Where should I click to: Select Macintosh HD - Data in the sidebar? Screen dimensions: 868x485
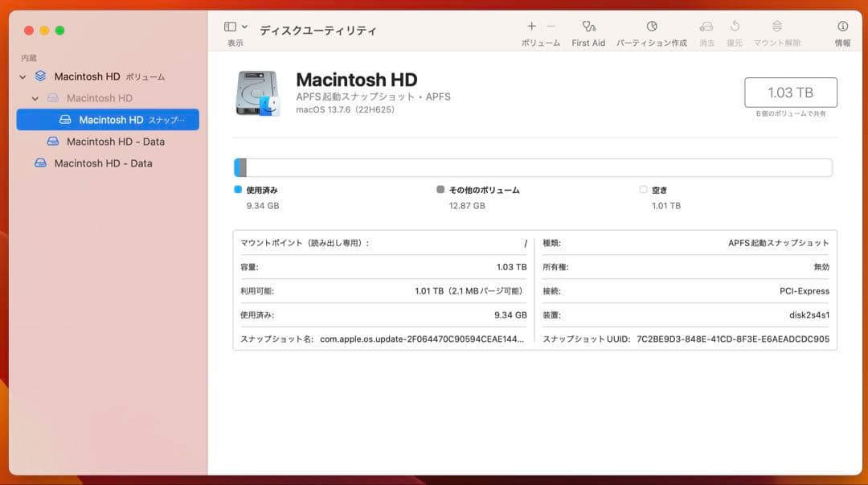(x=107, y=141)
